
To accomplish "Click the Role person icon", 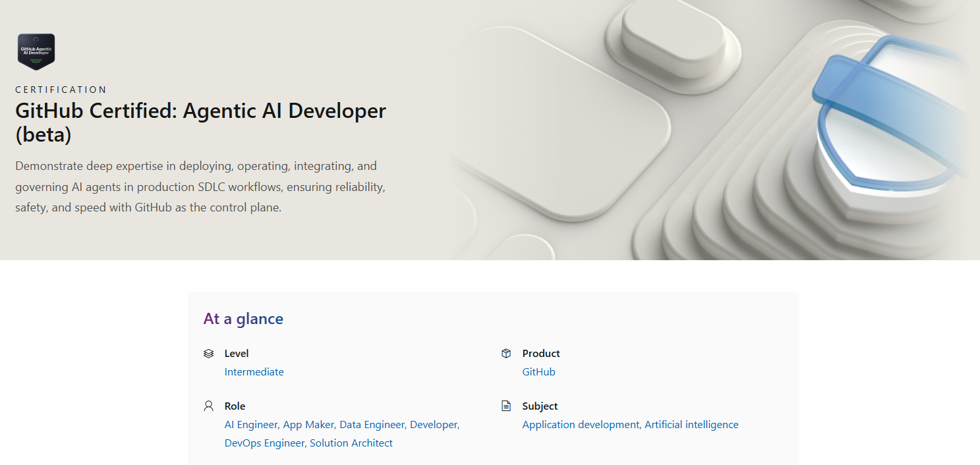I will [x=209, y=406].
